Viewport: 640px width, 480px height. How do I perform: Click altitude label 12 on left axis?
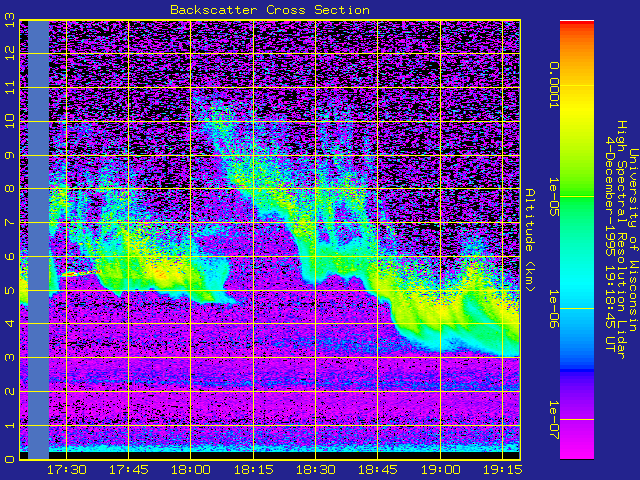click(x=10, y=53)
